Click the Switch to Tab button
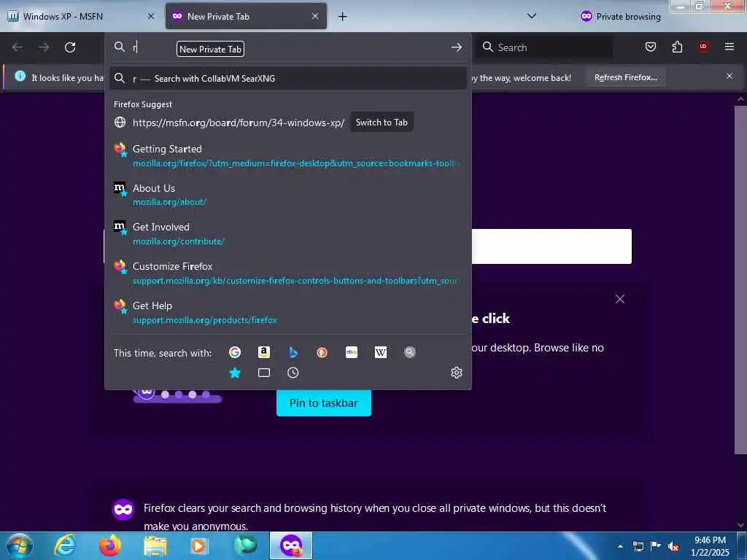Viewport: 747px width, 560px height. [382, 122]
